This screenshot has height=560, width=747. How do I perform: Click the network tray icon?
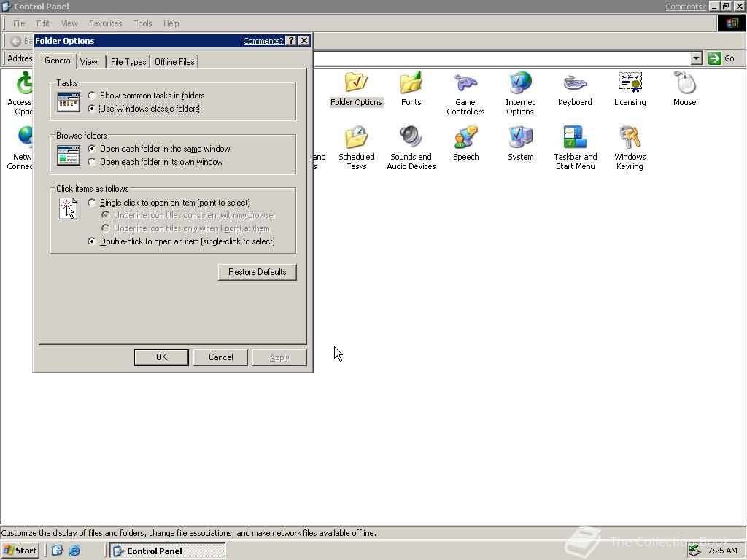tap(695, 551)
